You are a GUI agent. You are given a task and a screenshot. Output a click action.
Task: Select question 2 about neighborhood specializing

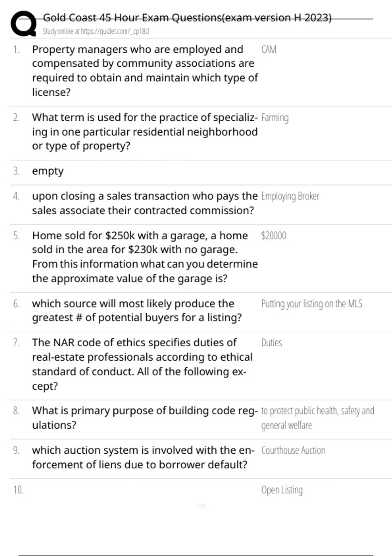coord(145,131)
